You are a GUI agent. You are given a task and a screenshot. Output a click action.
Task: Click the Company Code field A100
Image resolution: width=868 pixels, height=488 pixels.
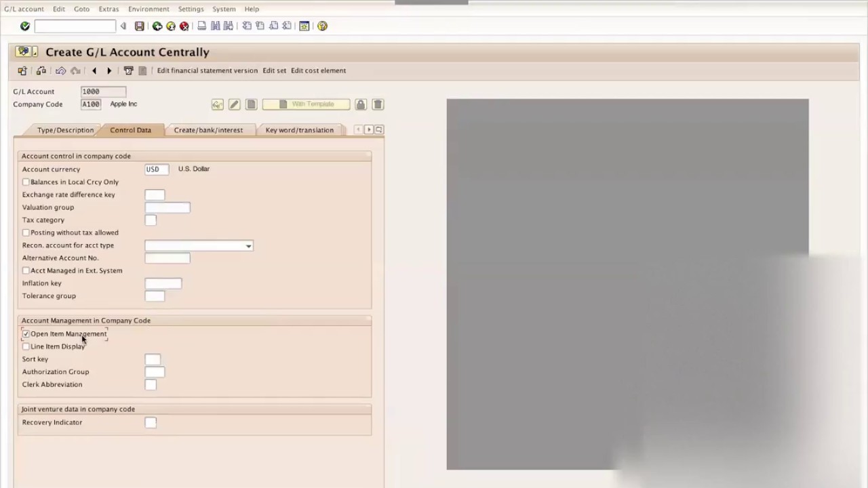point(91,104)
